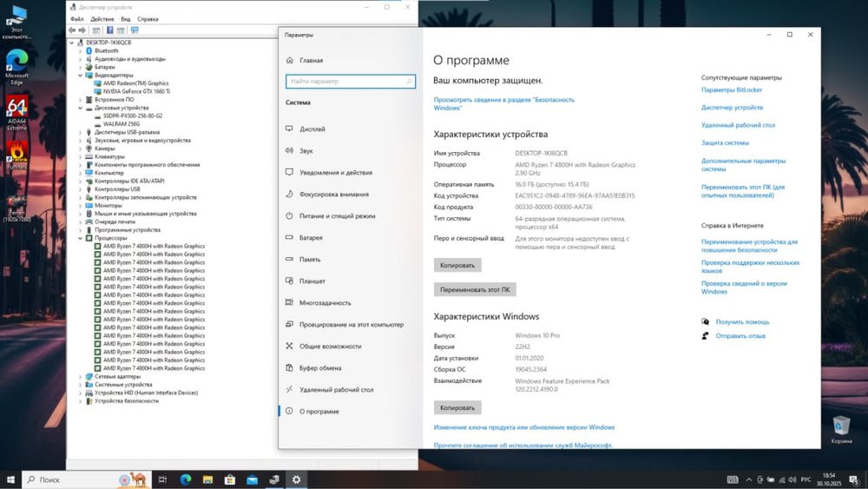Click the Back arrow in Device Manager toolbar
The height and width of the screenshot is (489, 868).
pyautogui.click(x=72, y=30)
